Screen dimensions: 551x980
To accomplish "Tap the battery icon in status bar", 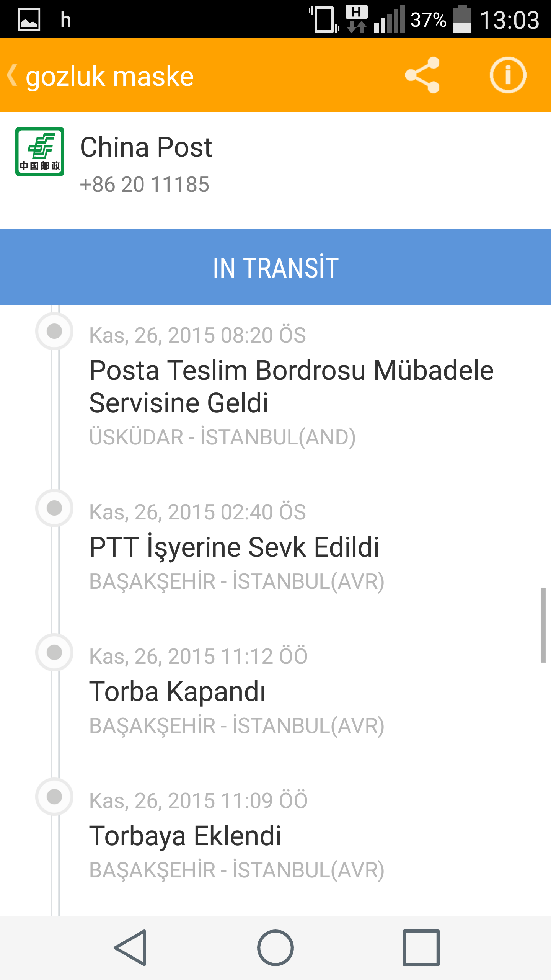I will [x=462, y=19].
